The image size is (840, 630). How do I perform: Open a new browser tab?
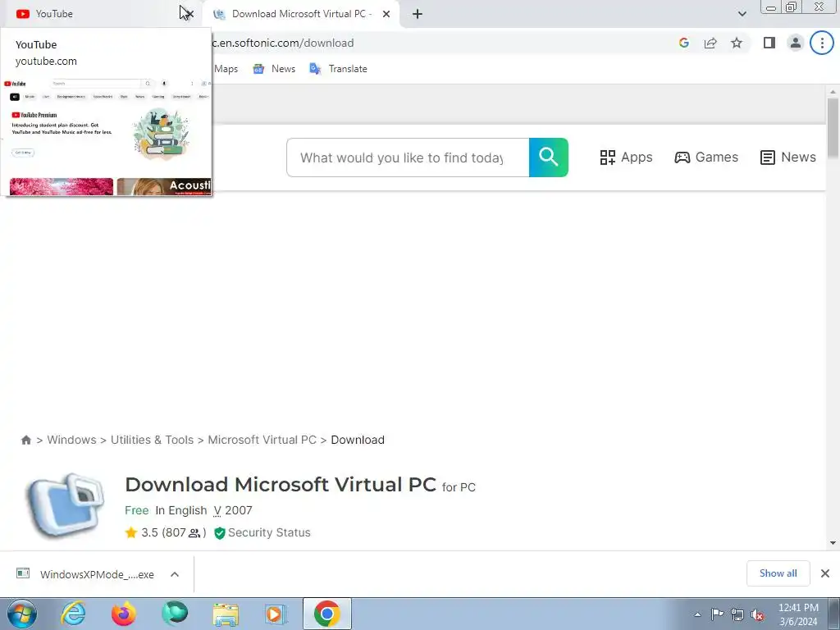[x=418, y=14]
